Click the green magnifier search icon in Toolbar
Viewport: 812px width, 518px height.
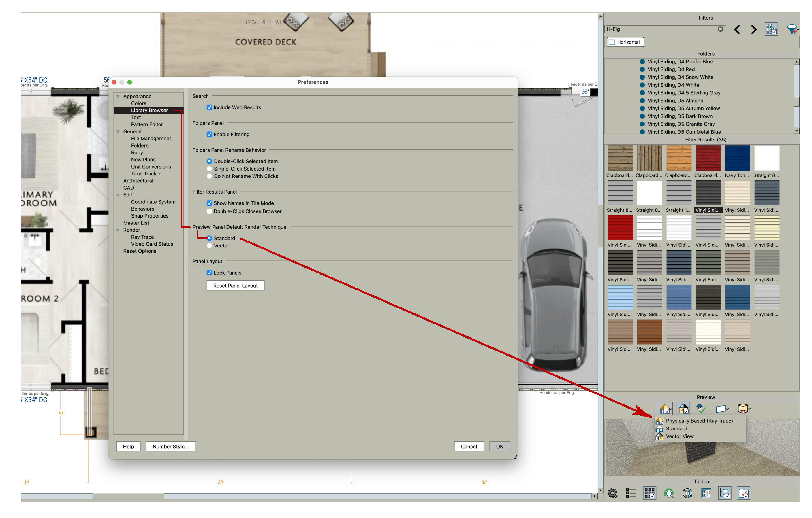pos(668,493)
